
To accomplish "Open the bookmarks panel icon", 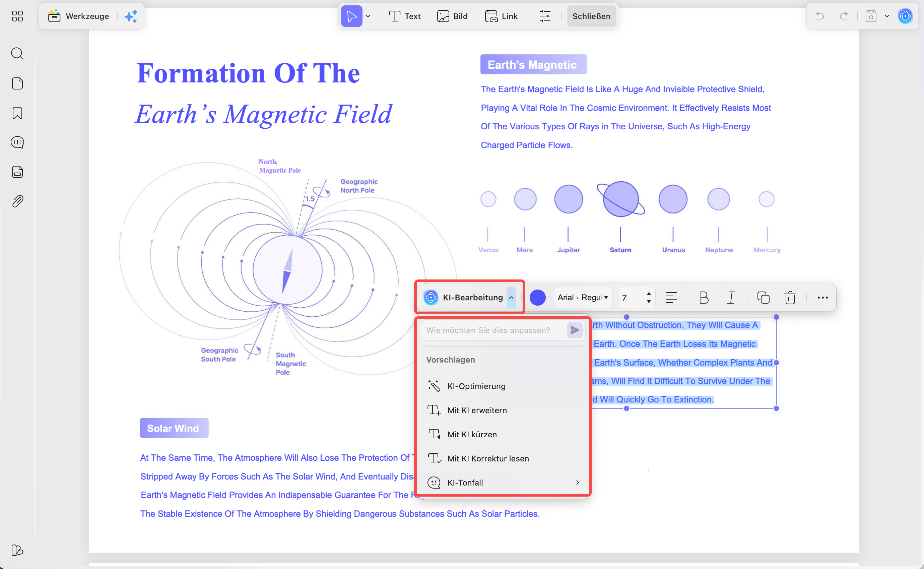I will pyautogui.click(x=17, y=113).
